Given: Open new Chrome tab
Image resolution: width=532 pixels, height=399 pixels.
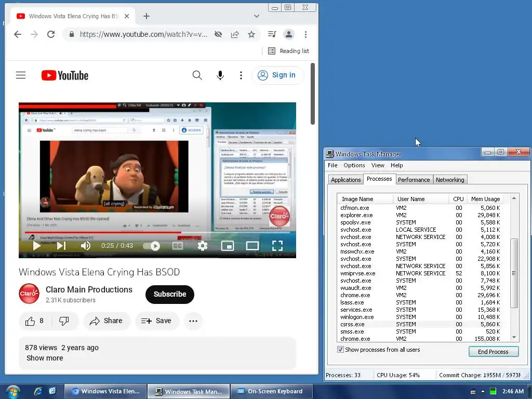Looking at the screenshot, I should tap(146, 16).
